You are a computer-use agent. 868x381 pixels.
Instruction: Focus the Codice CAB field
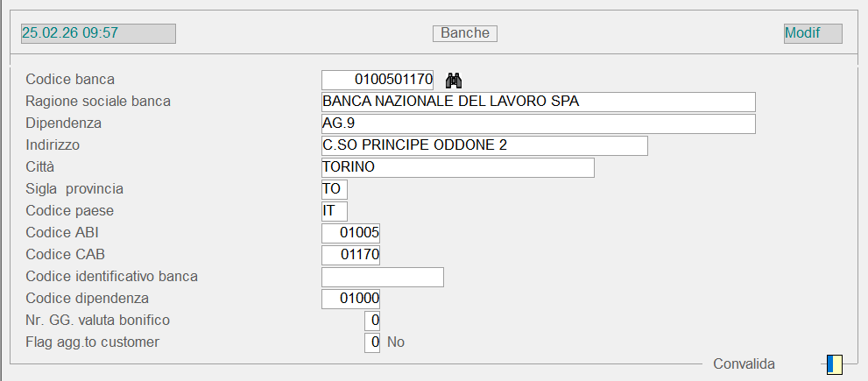pos(351,255)
